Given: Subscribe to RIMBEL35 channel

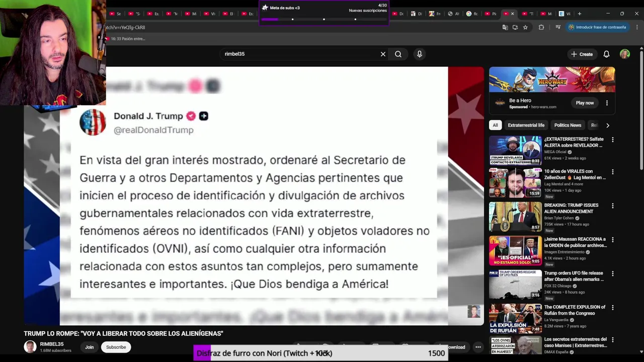Looking at the screenshot, I should (116, 347).
